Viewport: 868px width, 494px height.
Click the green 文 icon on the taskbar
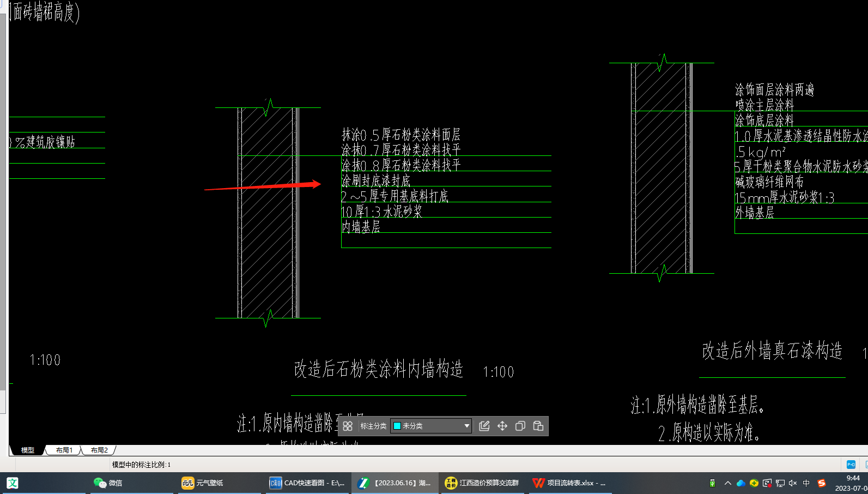pyautogui.click(x=13, y=483)
